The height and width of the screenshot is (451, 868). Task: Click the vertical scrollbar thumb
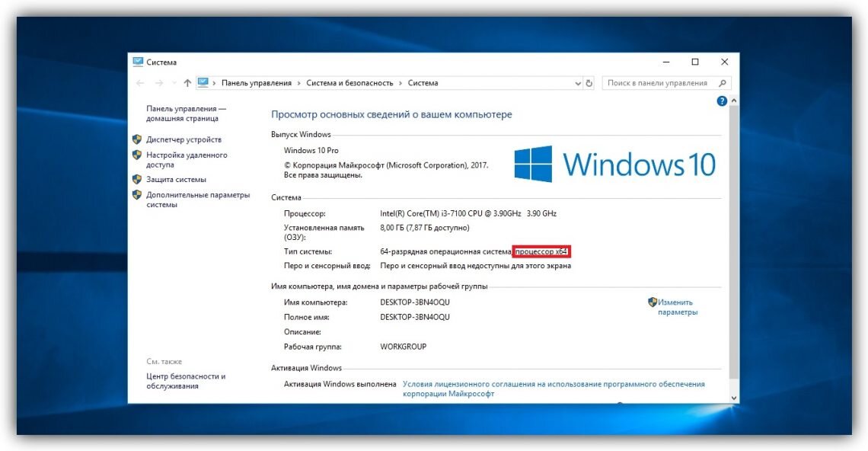(734, 242)
